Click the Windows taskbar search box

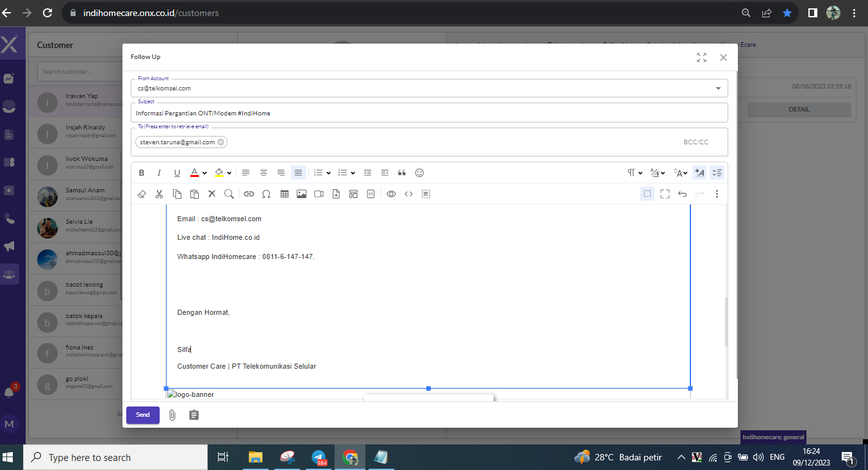[116, 458]
